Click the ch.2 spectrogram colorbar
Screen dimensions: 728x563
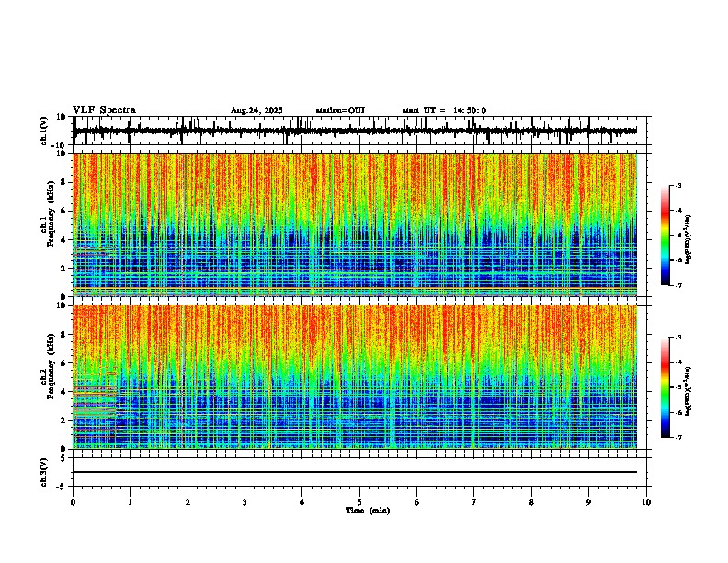[665, 387]
